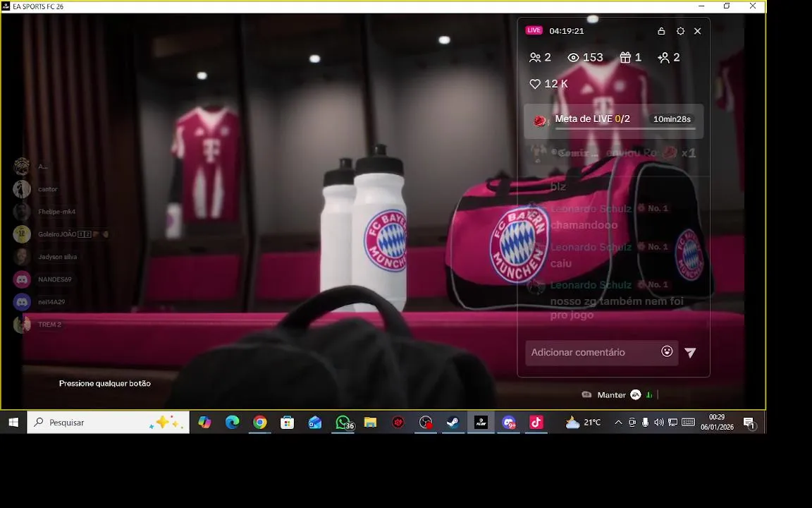The image size is (812, 508).
Task: Open Copilot from the taskbar
Action: pos(204,423)
